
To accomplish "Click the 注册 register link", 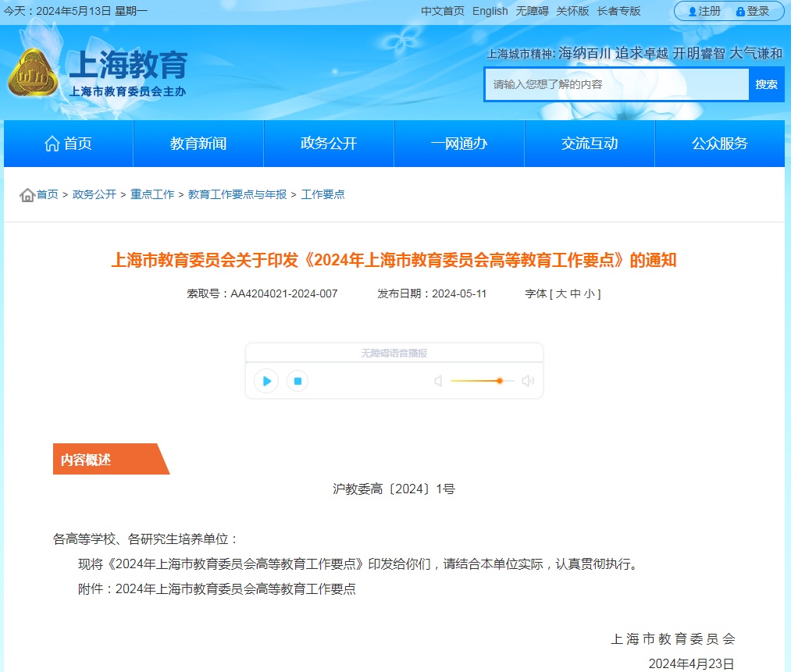I will [x=709, y=11].
